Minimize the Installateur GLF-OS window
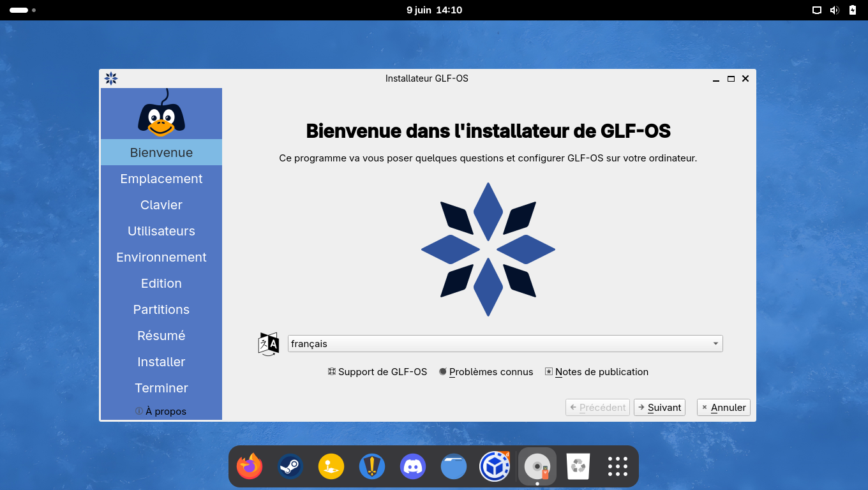 pos(716,78)
